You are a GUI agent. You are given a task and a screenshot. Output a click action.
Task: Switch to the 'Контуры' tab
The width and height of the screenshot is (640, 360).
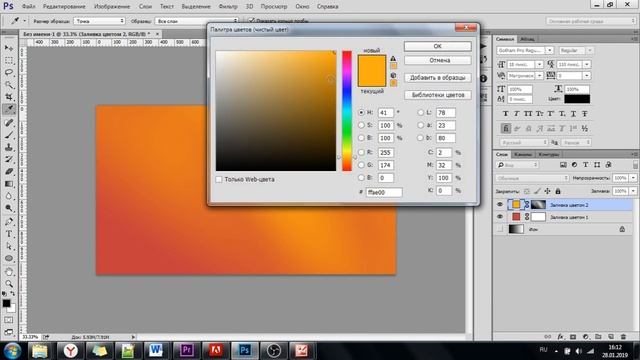coord(548,154)
